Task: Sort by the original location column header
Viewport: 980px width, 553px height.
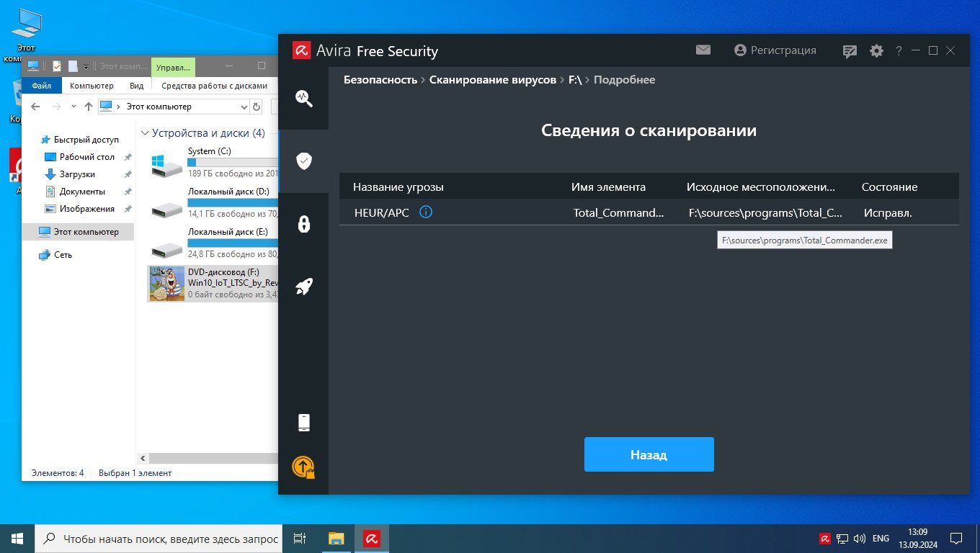Action: [x=761, y=187]
